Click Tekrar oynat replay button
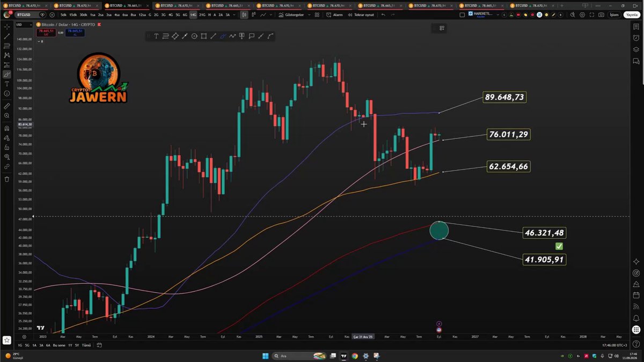Screen dimensions: 644x362 pyautogui.click(x=362, y=15)
